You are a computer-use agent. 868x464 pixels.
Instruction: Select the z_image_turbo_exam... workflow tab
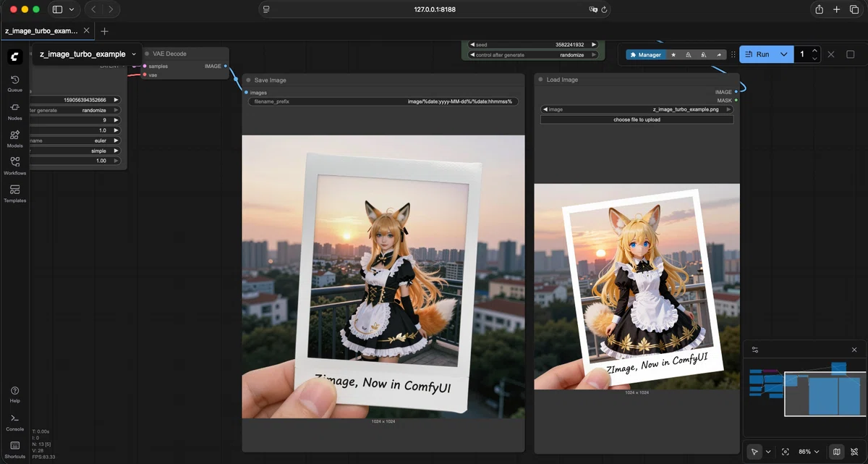41,31
